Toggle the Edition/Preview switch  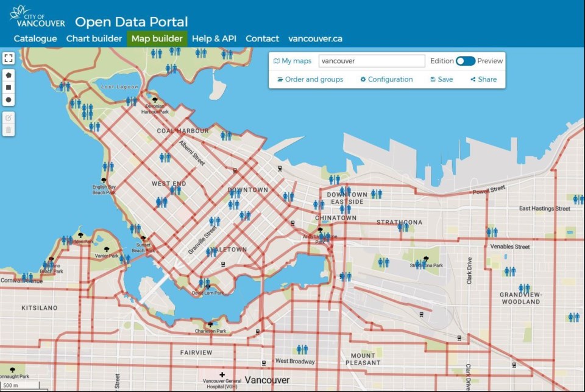[x=465, y=61]
